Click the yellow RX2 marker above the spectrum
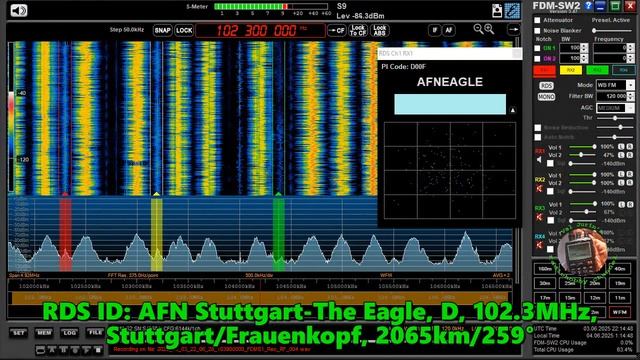Screen dimensions: 640x360 (156, 194)
